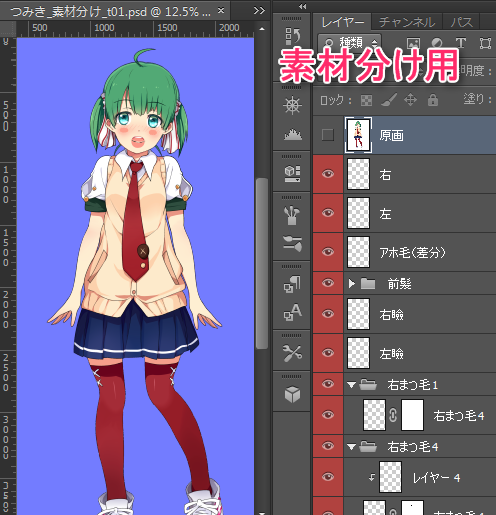Filter layers by pixel image icon
Image resolution: width=496 pixels, height=515 pixels.
(x=413, y=43)
